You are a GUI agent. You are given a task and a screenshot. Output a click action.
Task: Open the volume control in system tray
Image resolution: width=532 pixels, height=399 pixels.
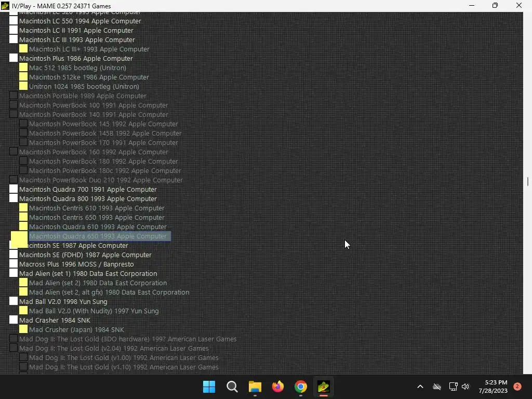[x=465, y=387]
